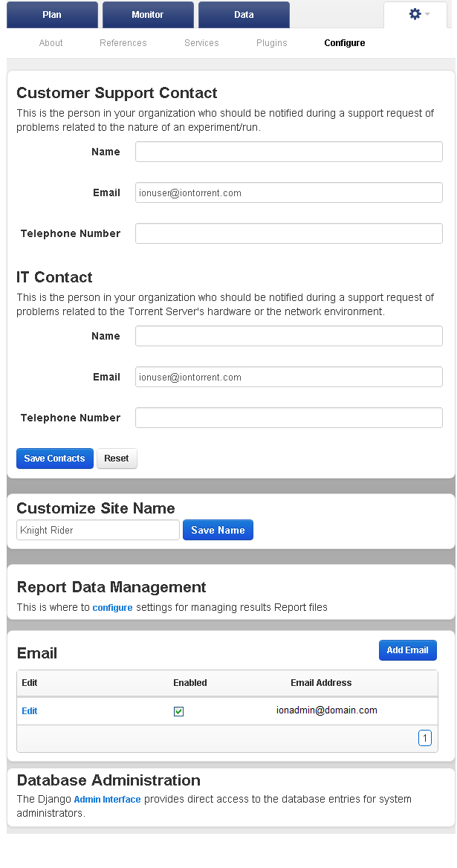
Task: Open the Monitor tab
Action: click(x=148, y=14)
